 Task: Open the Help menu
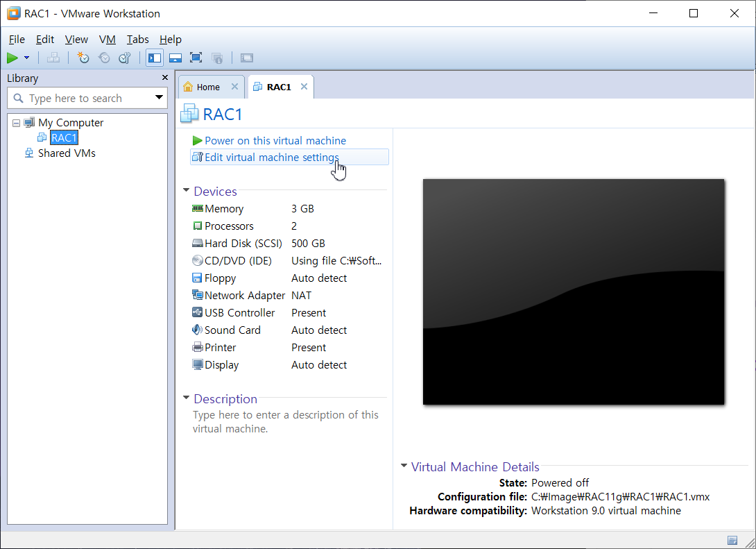pos(170,40)
